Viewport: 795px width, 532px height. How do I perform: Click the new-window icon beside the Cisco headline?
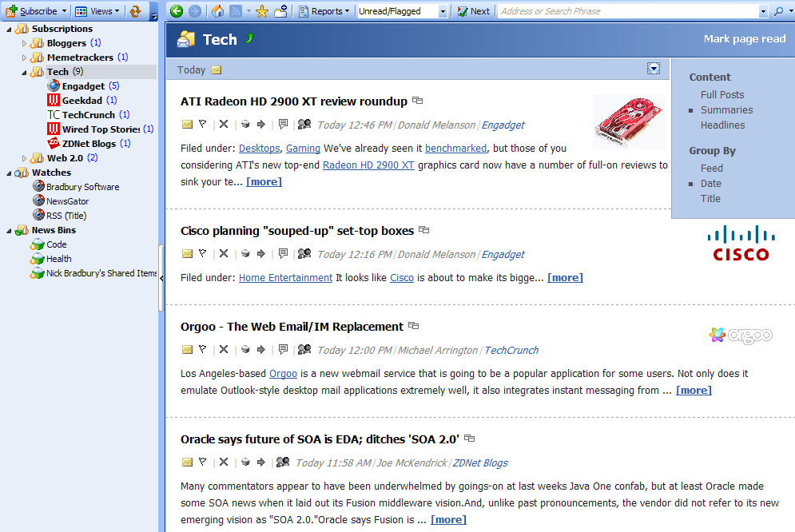423,230
